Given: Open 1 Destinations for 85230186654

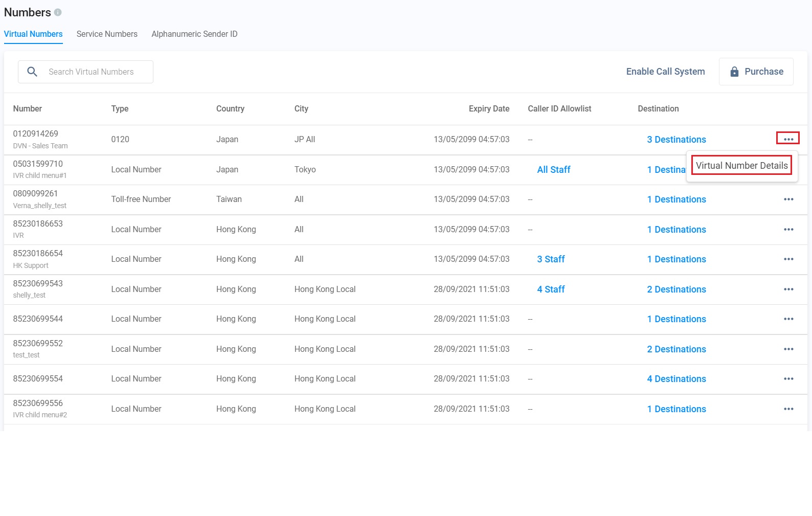Looking at the screenshot, I should click(676, 259).
